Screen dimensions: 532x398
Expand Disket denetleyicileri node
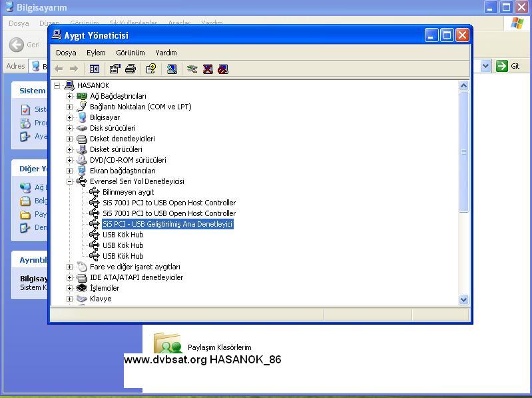[x=69, y=139]
